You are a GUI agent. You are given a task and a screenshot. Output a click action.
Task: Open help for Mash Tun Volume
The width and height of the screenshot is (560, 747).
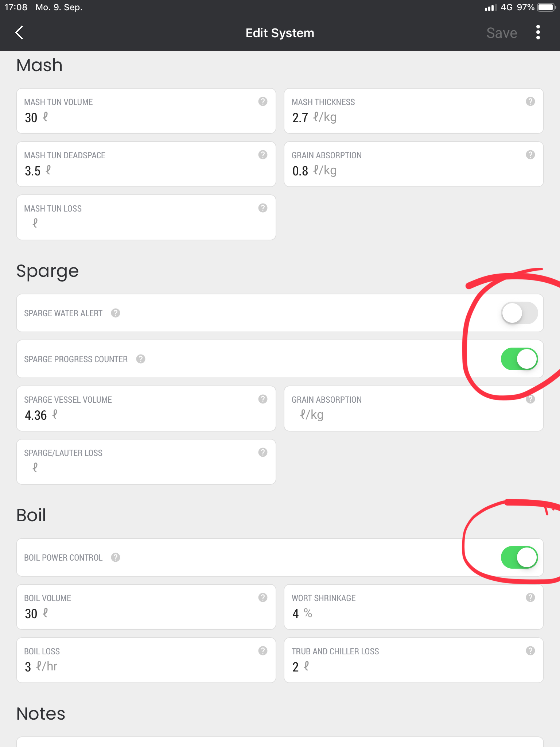tap(262, 102)
